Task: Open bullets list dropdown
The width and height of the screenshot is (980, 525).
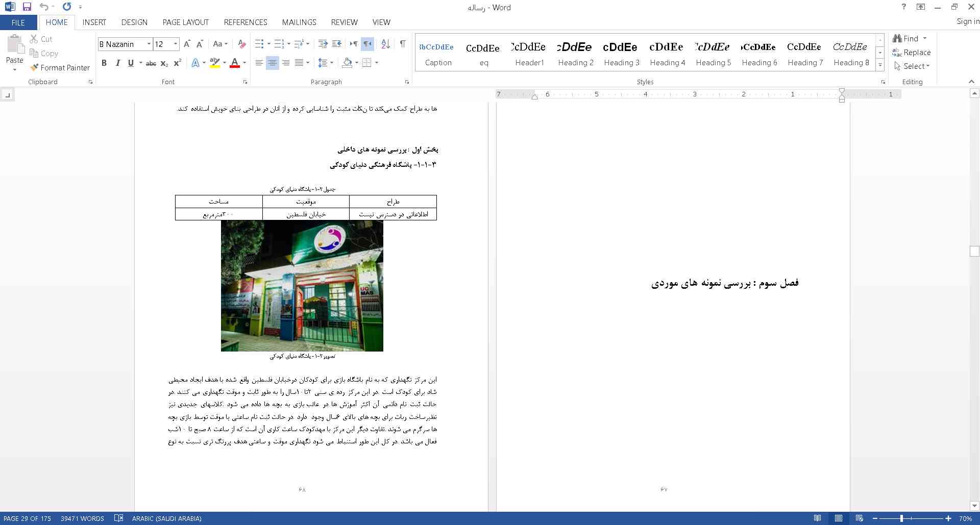Action: click(269, 44)
